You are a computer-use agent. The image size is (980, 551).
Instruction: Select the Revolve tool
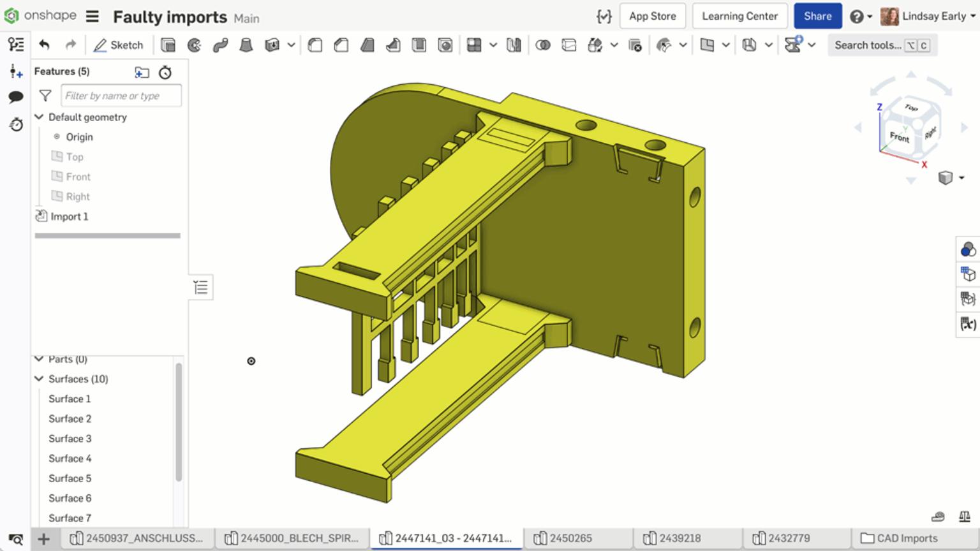(195, 45)
